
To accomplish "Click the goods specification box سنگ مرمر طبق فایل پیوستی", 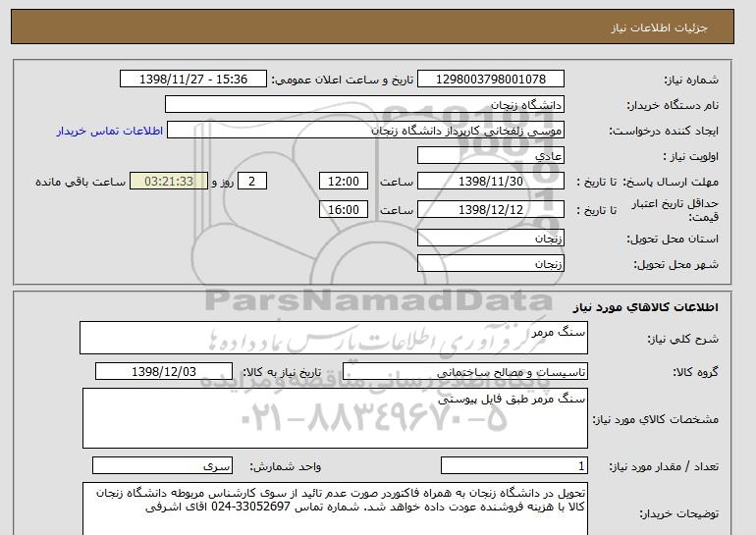I will click(x=335, y=418).
